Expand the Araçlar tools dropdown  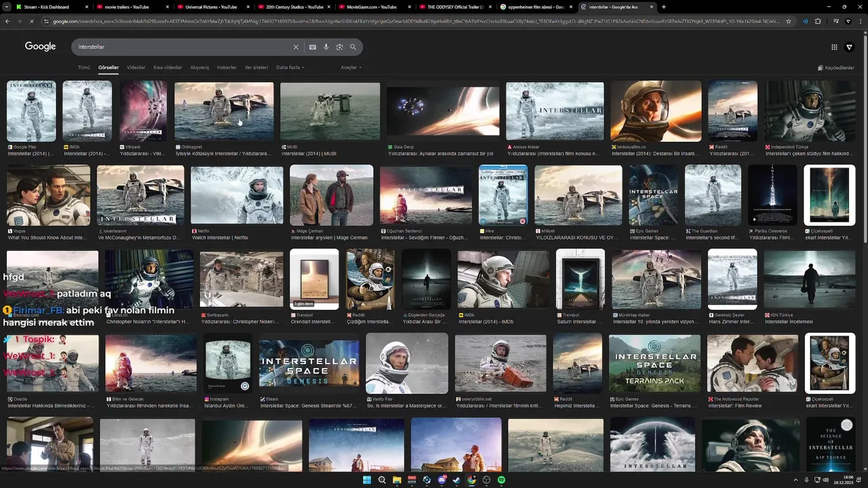[351, 68]
